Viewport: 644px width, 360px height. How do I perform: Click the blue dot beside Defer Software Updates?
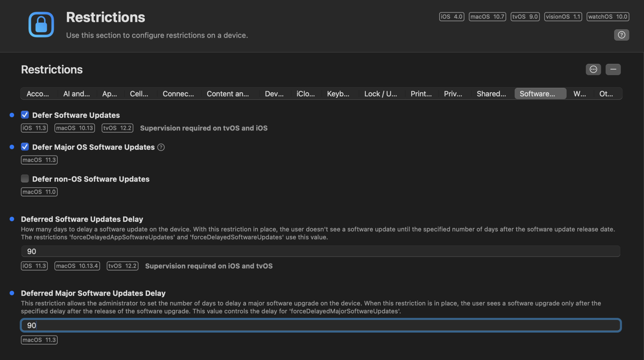[x=12, y=115]
